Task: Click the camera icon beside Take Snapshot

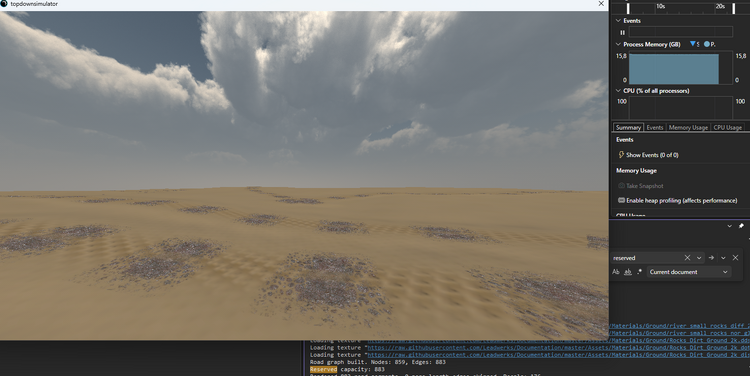Action: point(621,186)
